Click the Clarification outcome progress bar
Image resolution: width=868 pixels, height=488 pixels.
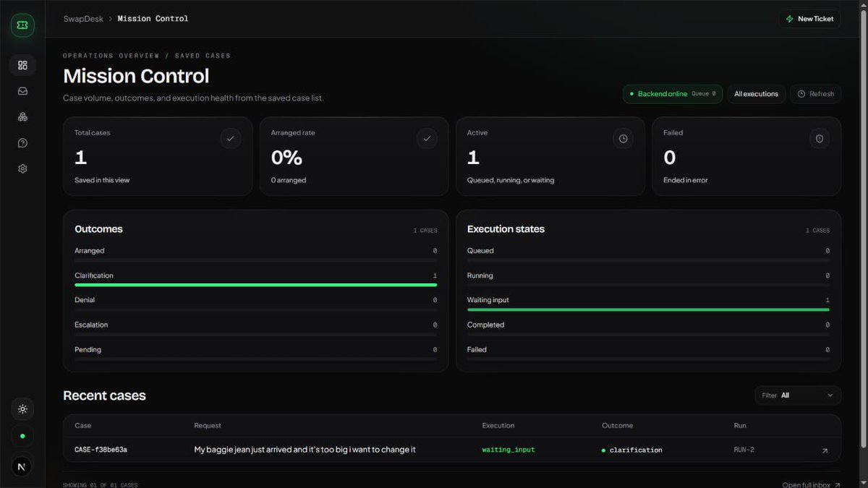[255, 285]
